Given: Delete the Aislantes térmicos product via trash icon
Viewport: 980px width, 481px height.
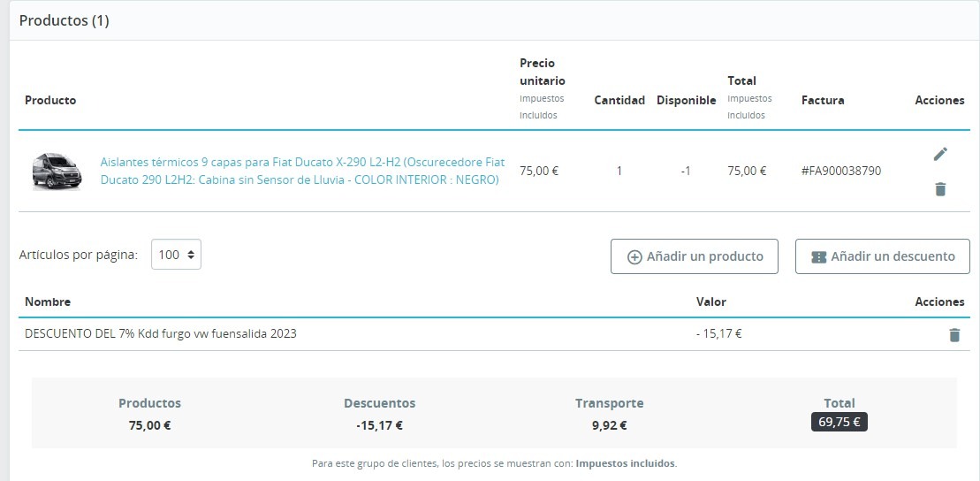Looking at the screenshot, I should click(940, 189).
